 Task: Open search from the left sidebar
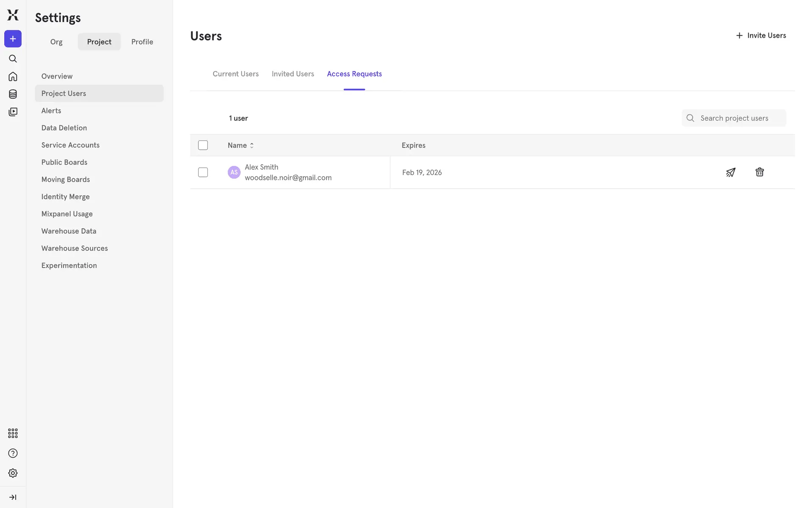(x=13, y=59)
